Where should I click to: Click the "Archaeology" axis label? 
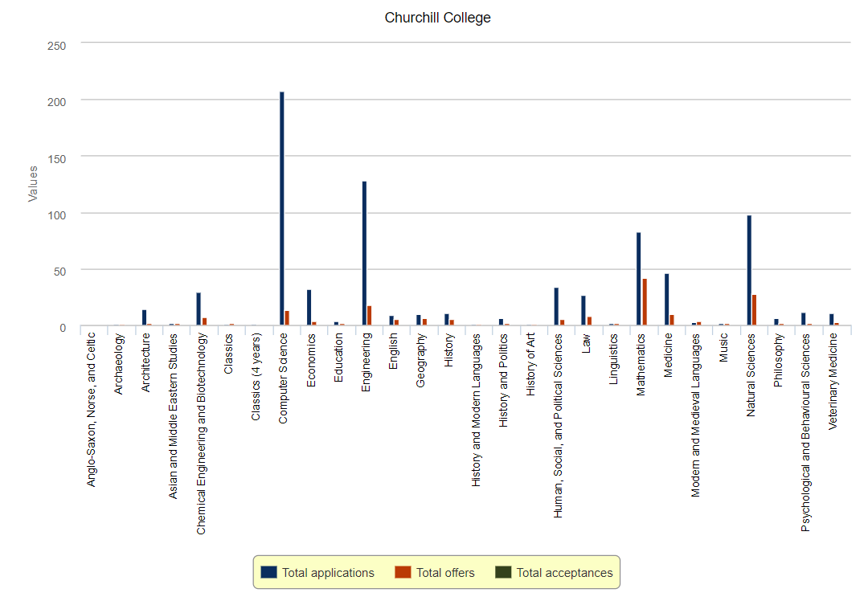118,364
